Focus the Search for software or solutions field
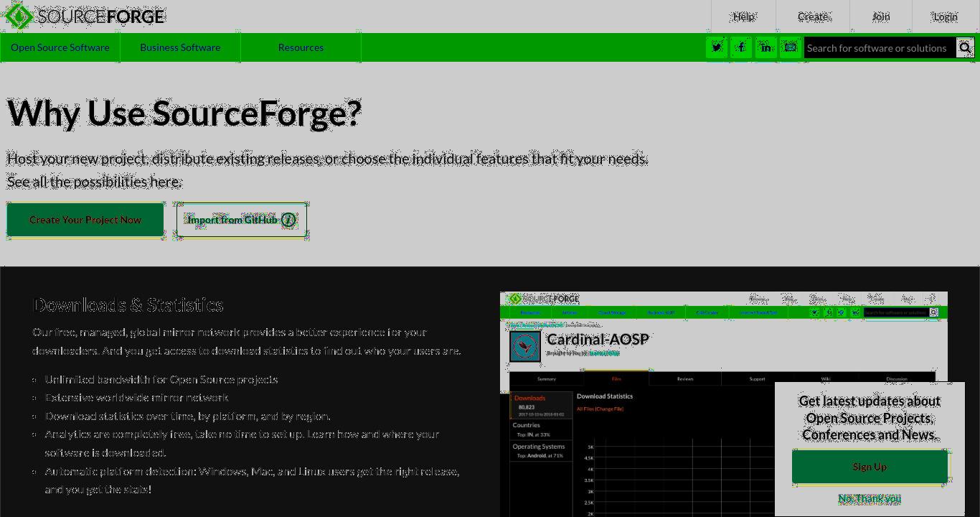This screenshot has width=980, height=517. click(x=880, y=47)
